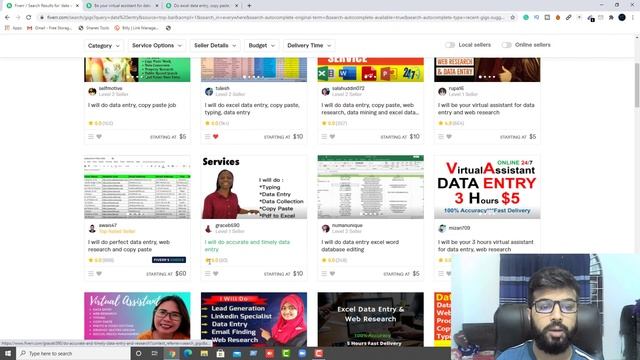Open seller profile 'mizan709'
Image resolution: width=640 pixels, height=360 pixels.
click(x=459, y=228)
